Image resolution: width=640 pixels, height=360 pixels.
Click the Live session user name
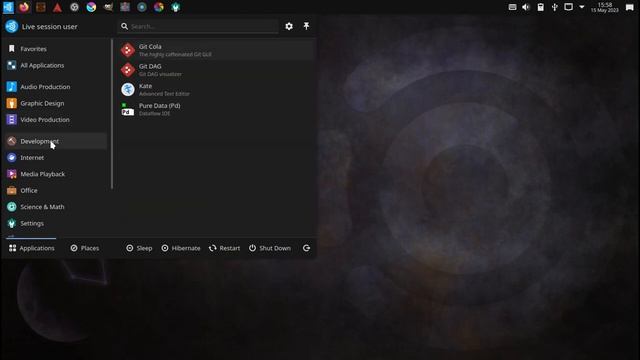point(49,27)
